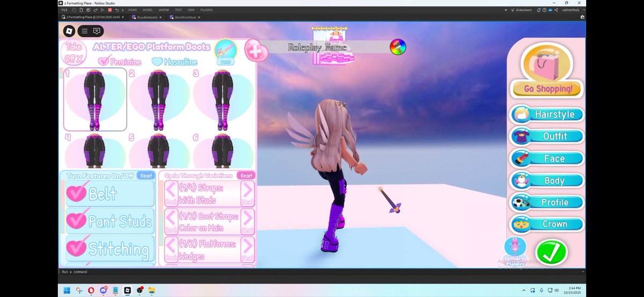Click the Crown category icon
The image size is (644, 297).
[x=521, y=224]
